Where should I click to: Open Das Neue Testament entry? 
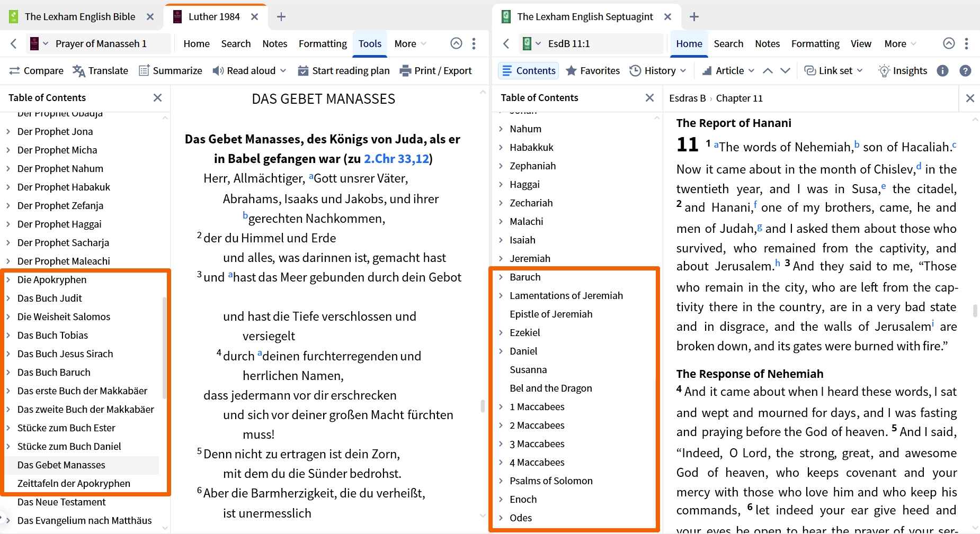coord(61,502)
